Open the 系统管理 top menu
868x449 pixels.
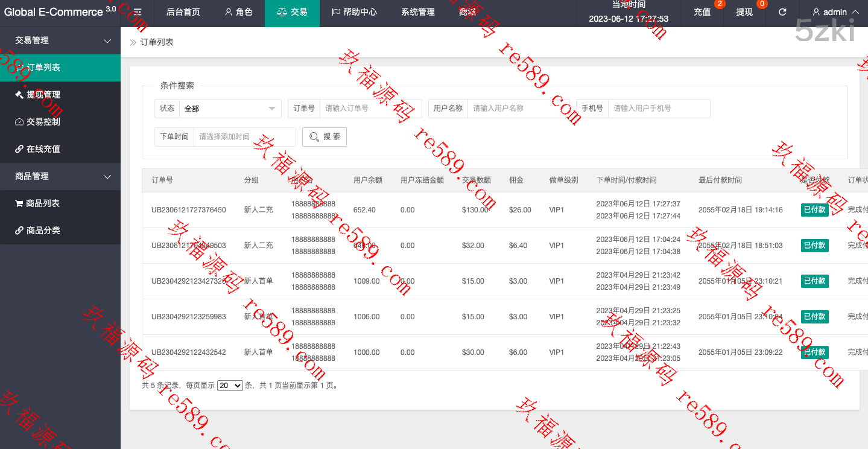click(x=417, y=12)
